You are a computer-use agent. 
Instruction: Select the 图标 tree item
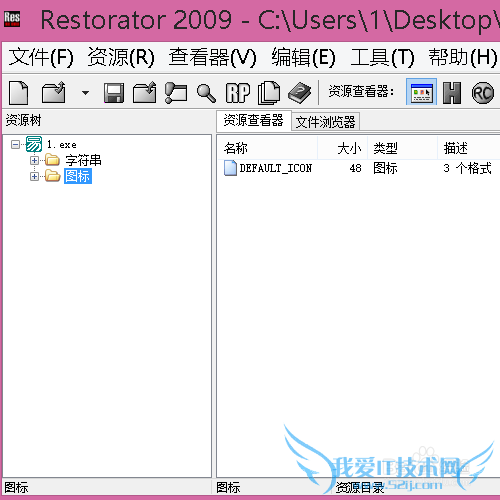(78, 176)
